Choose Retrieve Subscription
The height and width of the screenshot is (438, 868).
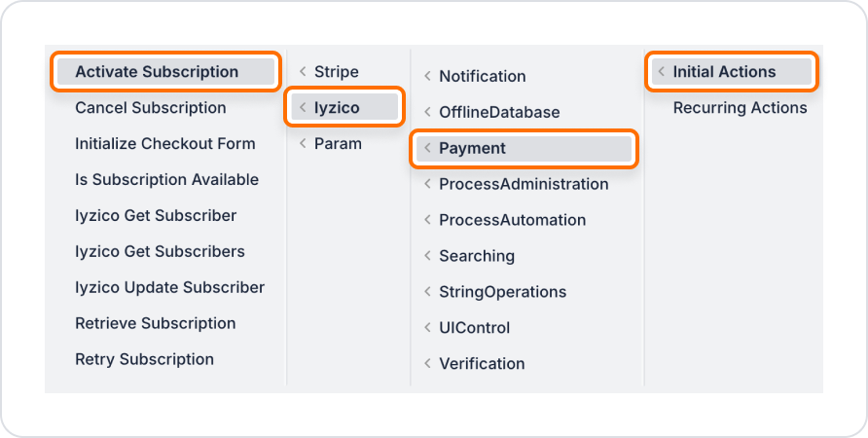(156, 323)
